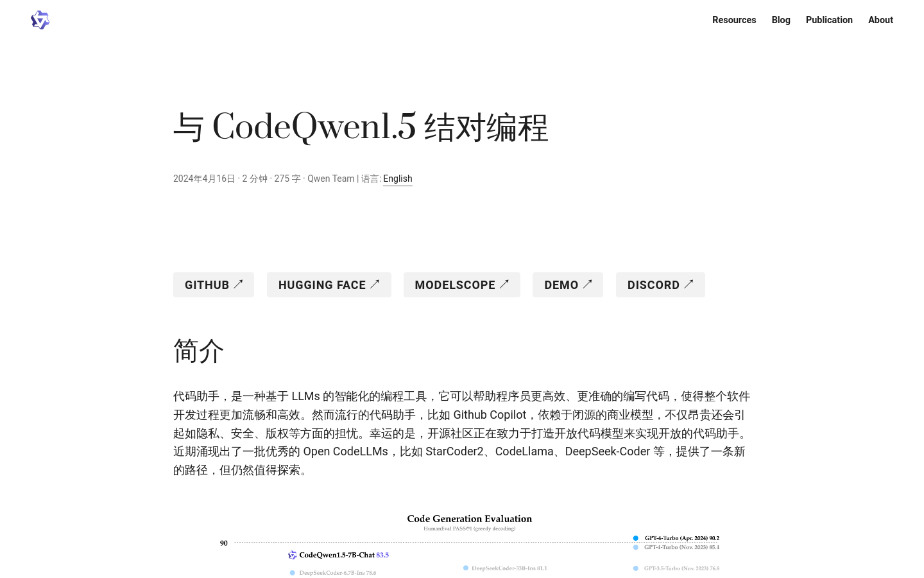Click the external-link arrow on DISCORD
924x578 pixels.
click(689, 283)
